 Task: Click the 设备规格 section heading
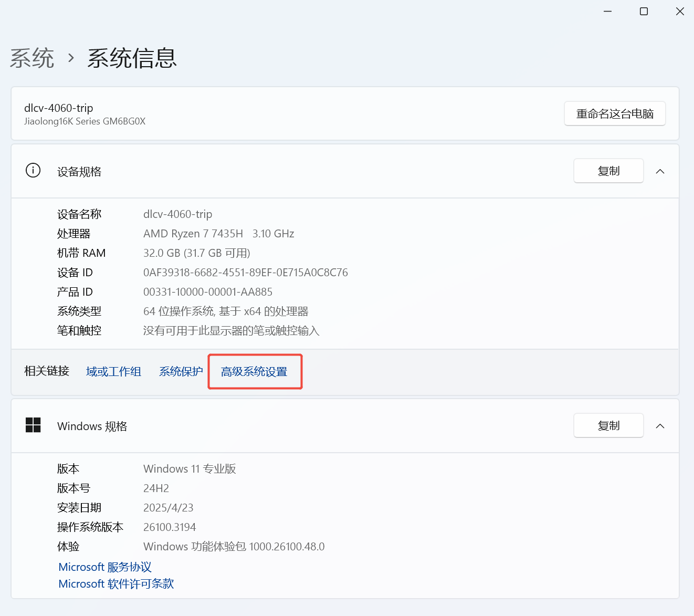coord(79,172)
